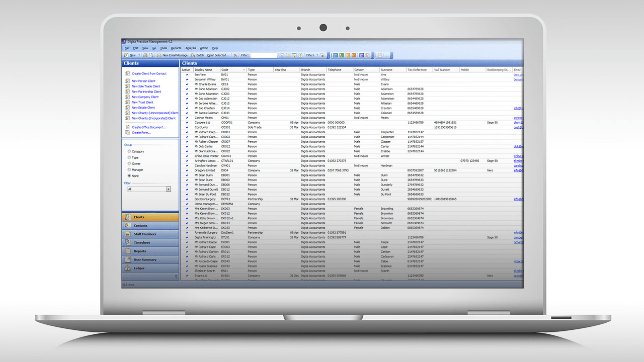Screen dimensions: 644x362
Task: Open the Action menu
Action: coord(204,48)
